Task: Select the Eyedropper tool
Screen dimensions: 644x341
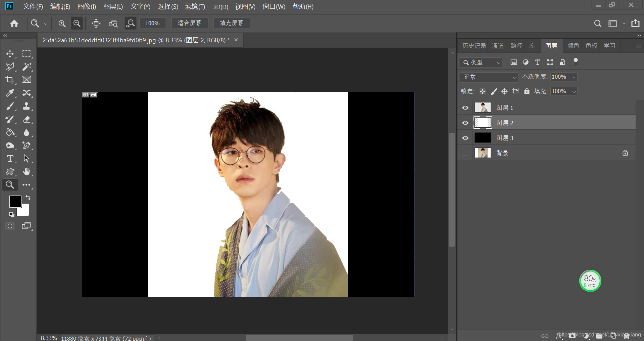Action: point(10,93)
